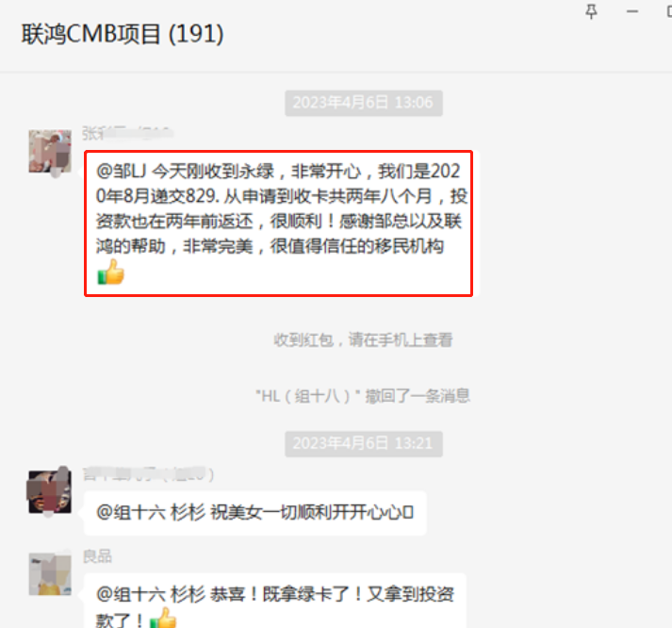Click blurred sender name above highlighted message

128,134
